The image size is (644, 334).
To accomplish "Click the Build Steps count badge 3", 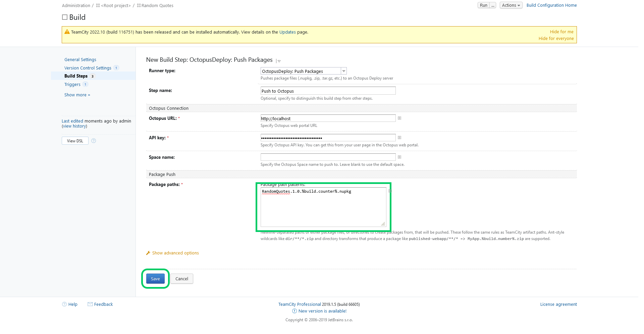I will [93, 76].
